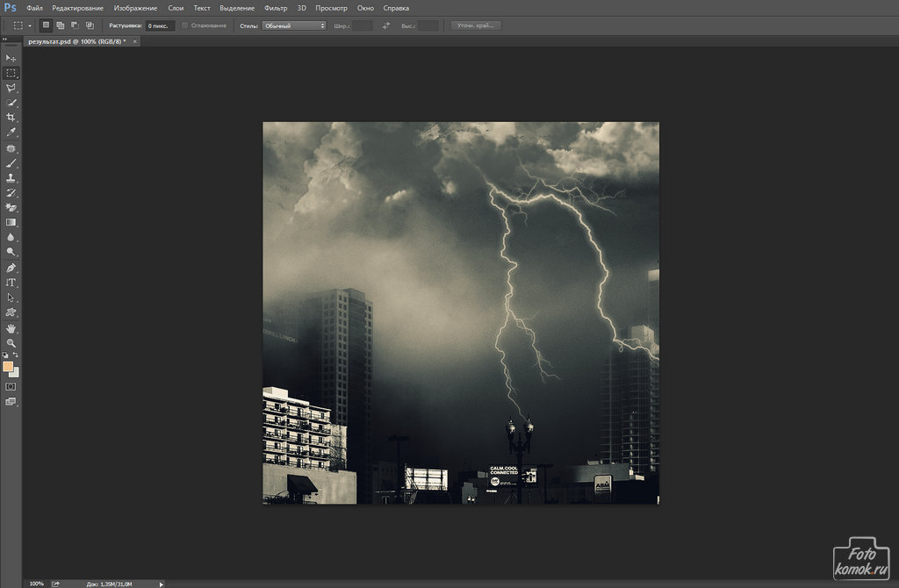Open the tool preset picker arrow
The height and width of the screenshot is (588, 899).
(29, 25)
